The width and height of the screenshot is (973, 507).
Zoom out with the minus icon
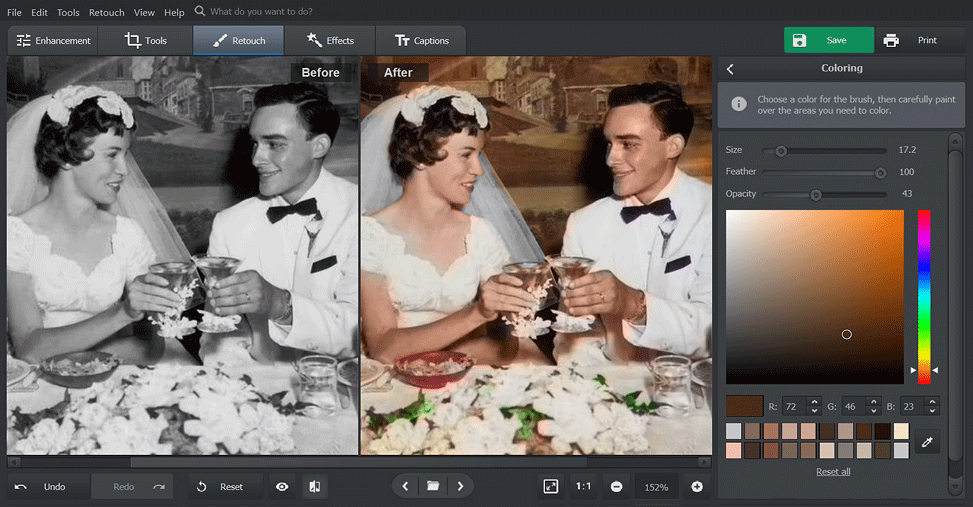616,486
